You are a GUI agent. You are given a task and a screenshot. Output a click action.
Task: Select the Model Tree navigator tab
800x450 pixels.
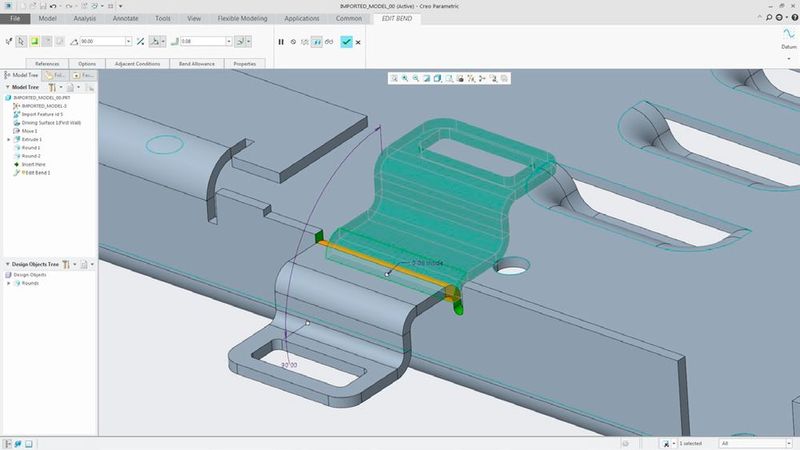coord(21,75)
